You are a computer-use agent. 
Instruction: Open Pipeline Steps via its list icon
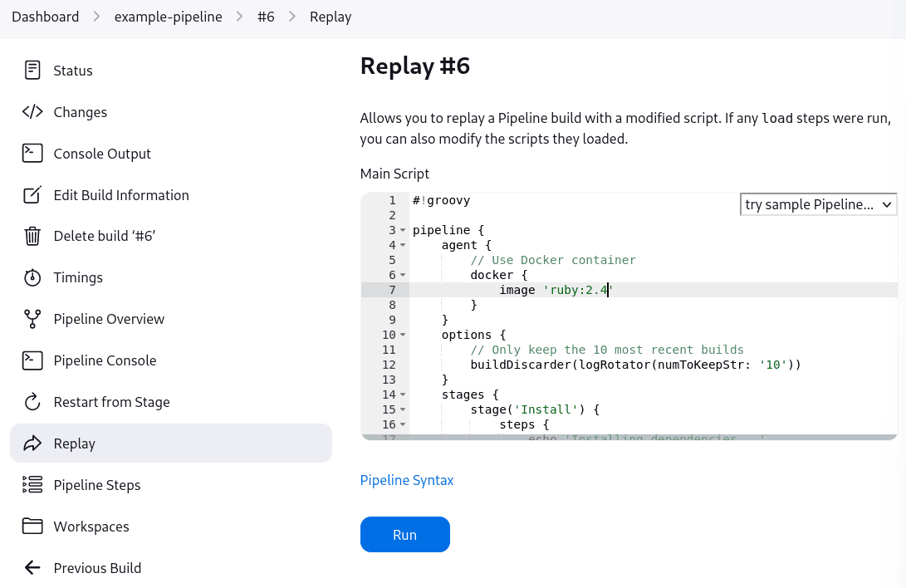pyautogui.click(x=32, y=485)
